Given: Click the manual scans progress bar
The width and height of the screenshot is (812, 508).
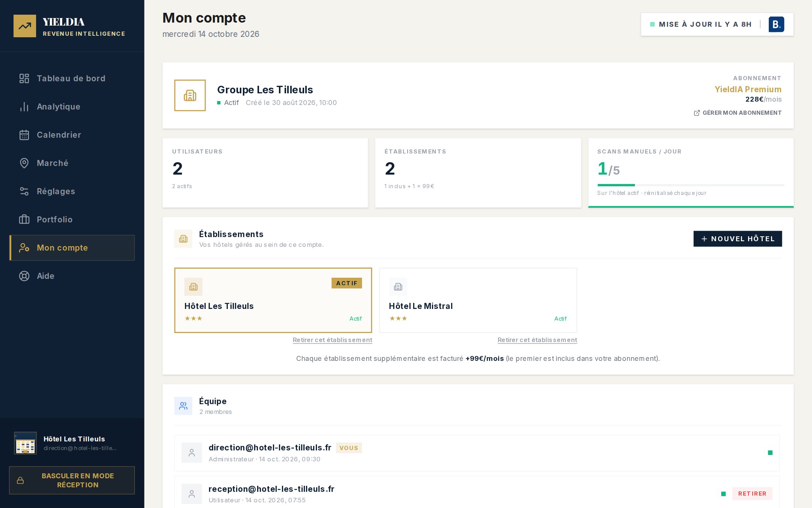Looking at the screenshot, I should [691, 185].
